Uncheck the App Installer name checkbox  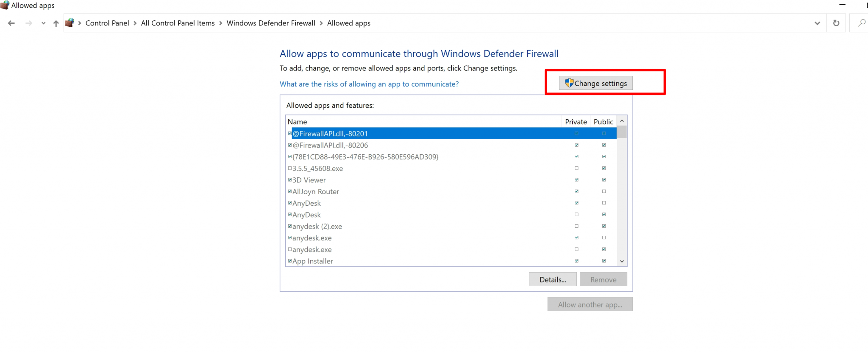[x=290, y=261]
